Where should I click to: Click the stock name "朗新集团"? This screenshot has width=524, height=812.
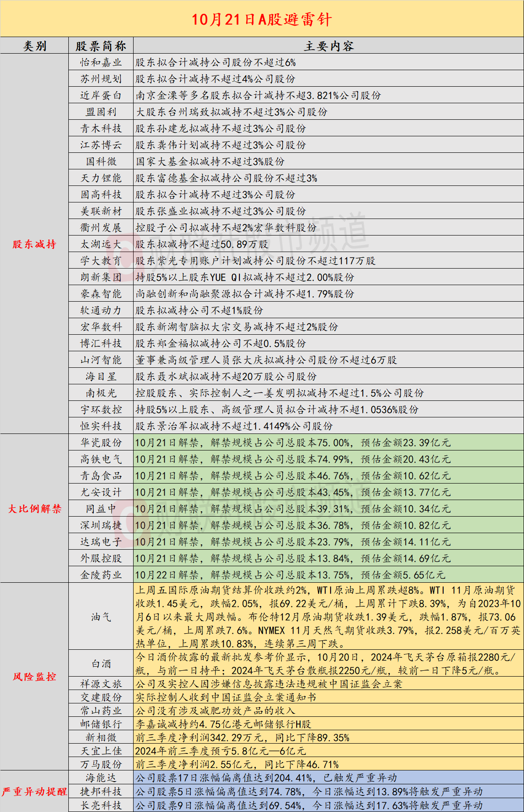pyautogui.click(x=101, y=278)
